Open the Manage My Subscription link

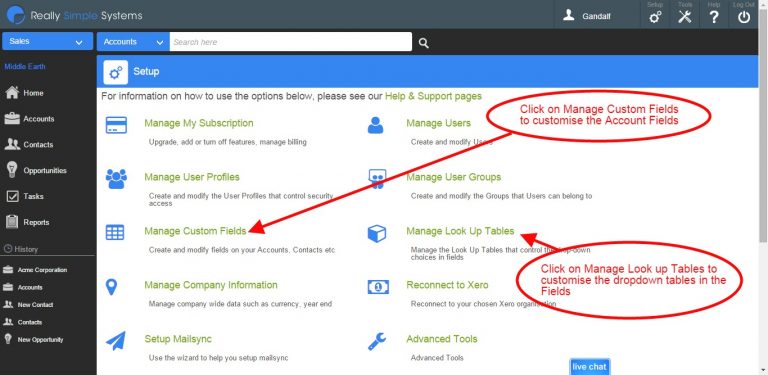click(x=199, y=123)
